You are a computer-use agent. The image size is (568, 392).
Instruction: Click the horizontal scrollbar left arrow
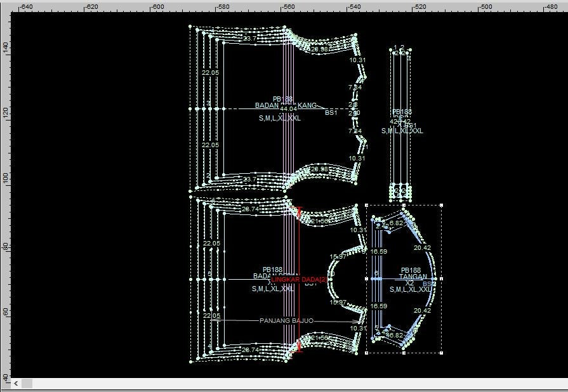tap(16, 383)
